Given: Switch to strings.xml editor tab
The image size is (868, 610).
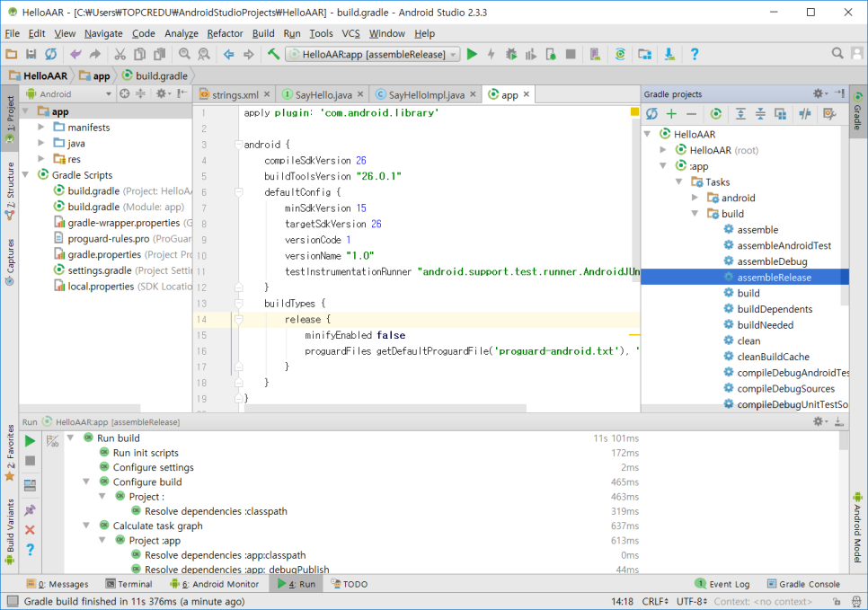Looking at the screenshot, I should coord(235,94).
